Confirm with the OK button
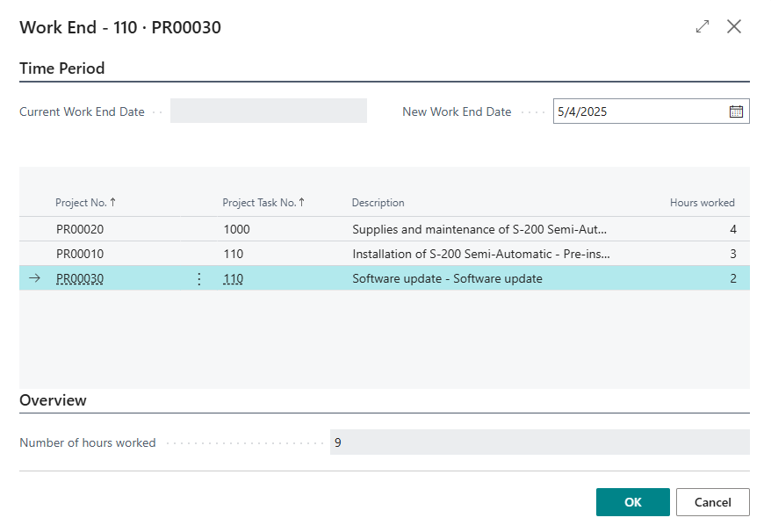 (632, 502)
